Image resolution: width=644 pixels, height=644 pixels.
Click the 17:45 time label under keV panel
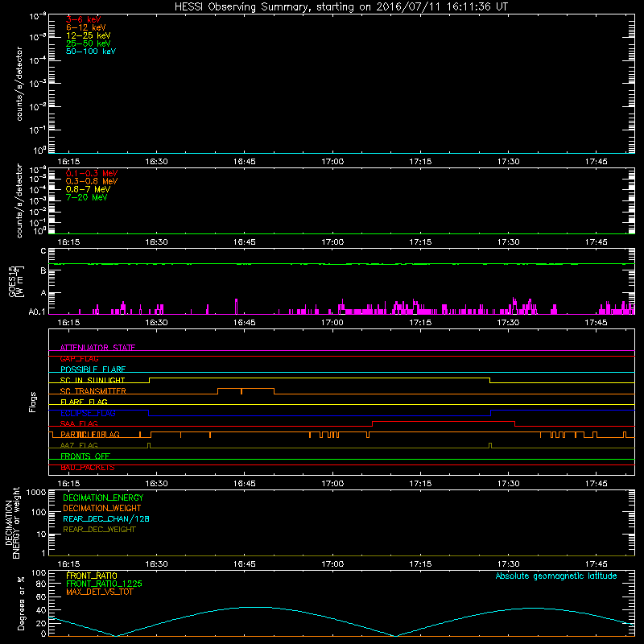coord(596,162)
